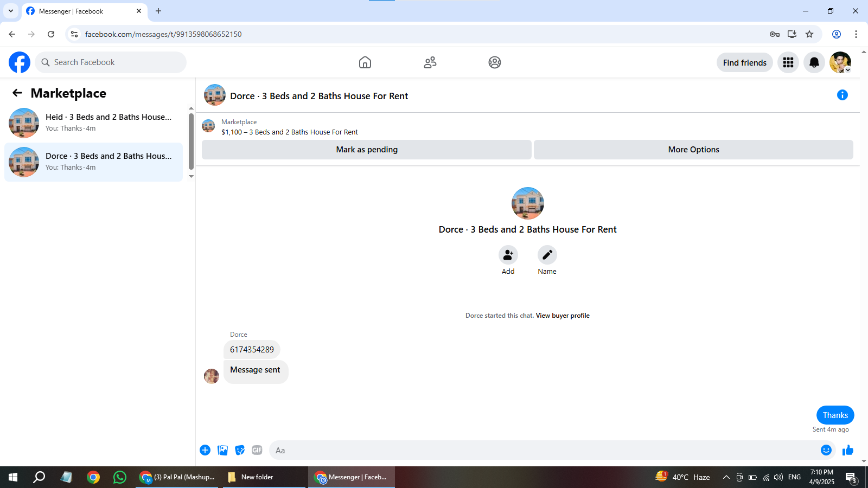Screen dimensions: 868x488
Task: Open the Heid conversation
Action: (93, 123)
